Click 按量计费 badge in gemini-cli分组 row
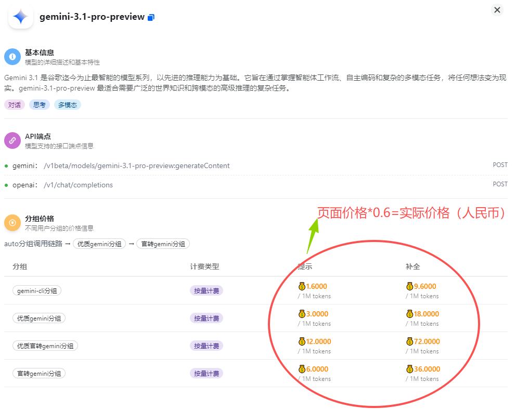 click(207, 290)
